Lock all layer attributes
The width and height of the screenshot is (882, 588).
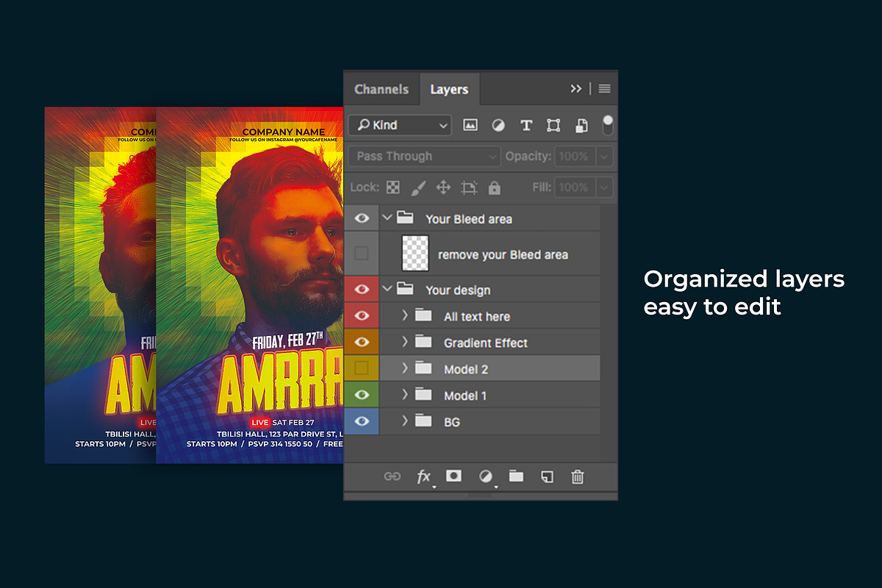tap(494, 187)
